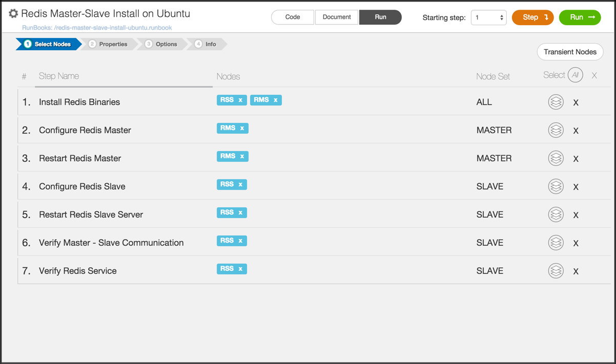Switch to Code view mode
Viewport: 616px width, 364px height.
(x=292, y=17)
